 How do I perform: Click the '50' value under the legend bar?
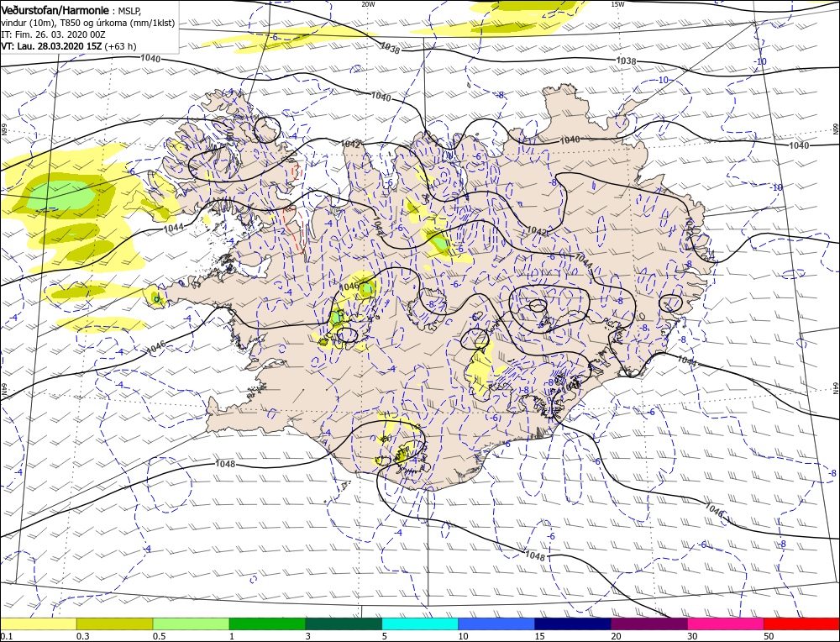click(769, 636)
